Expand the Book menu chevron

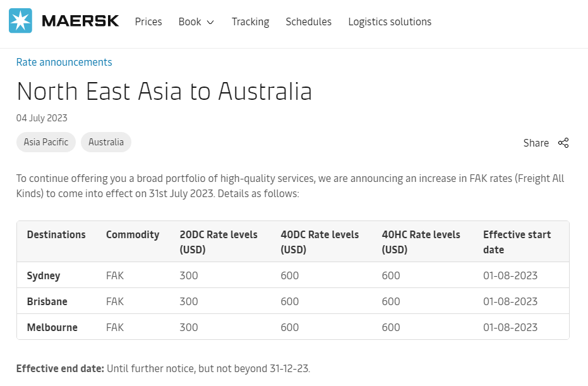[210, 22]
